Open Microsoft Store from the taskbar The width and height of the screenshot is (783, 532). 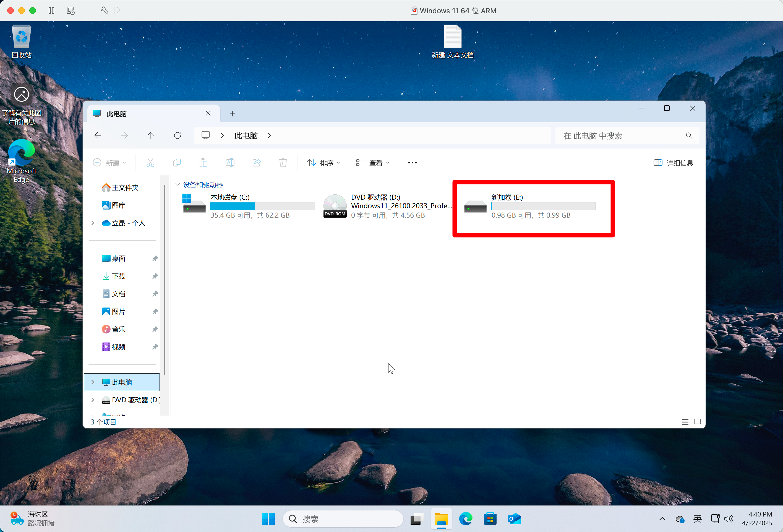click(x=490, y=519)
